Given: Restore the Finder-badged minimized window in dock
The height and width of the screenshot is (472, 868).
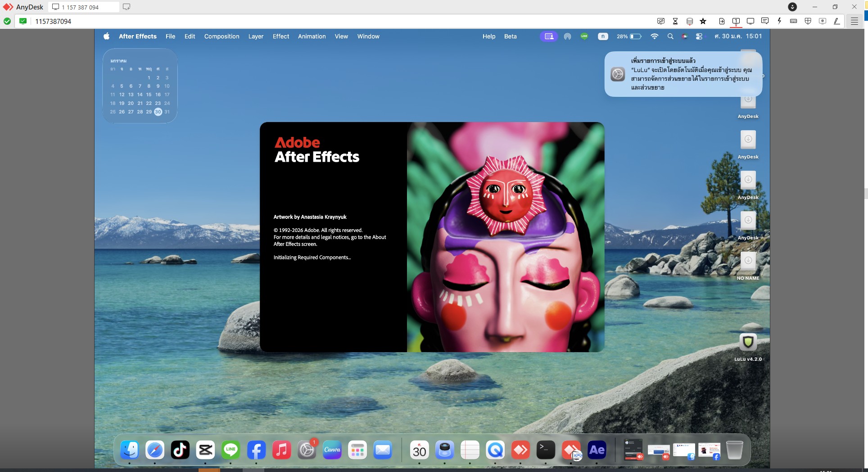Looking at the screenshot, I should click(684, 450).
